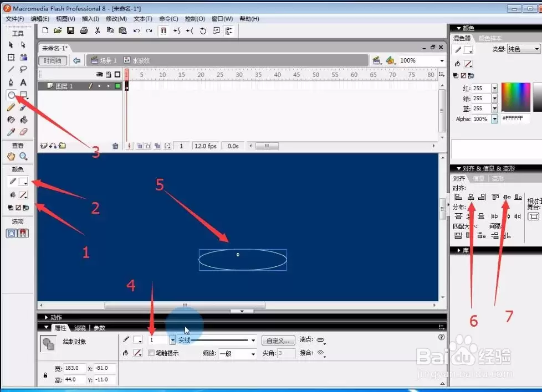Image resolution: width=542 pixels, height=392 pixels.
Task: Switch to the 滤镜 tab
Action: tap(80, 328)
